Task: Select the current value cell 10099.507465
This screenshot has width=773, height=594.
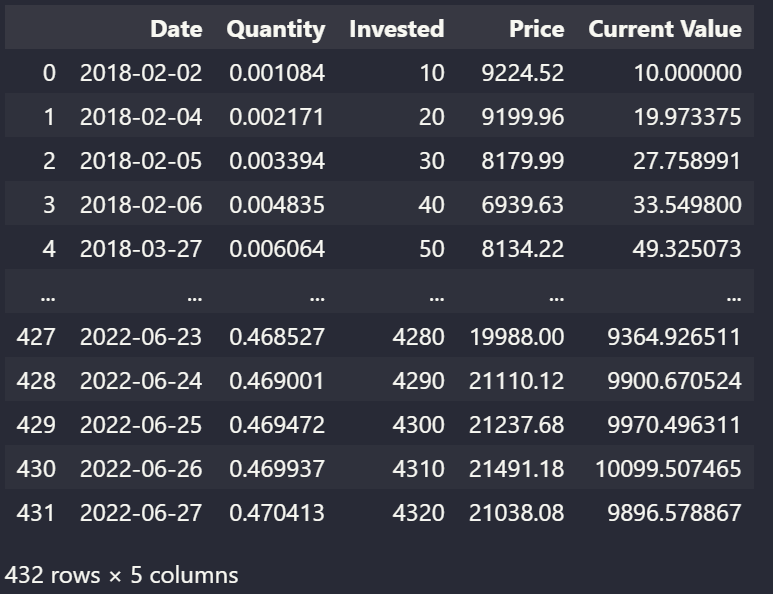Action: [x=674, y=469]
